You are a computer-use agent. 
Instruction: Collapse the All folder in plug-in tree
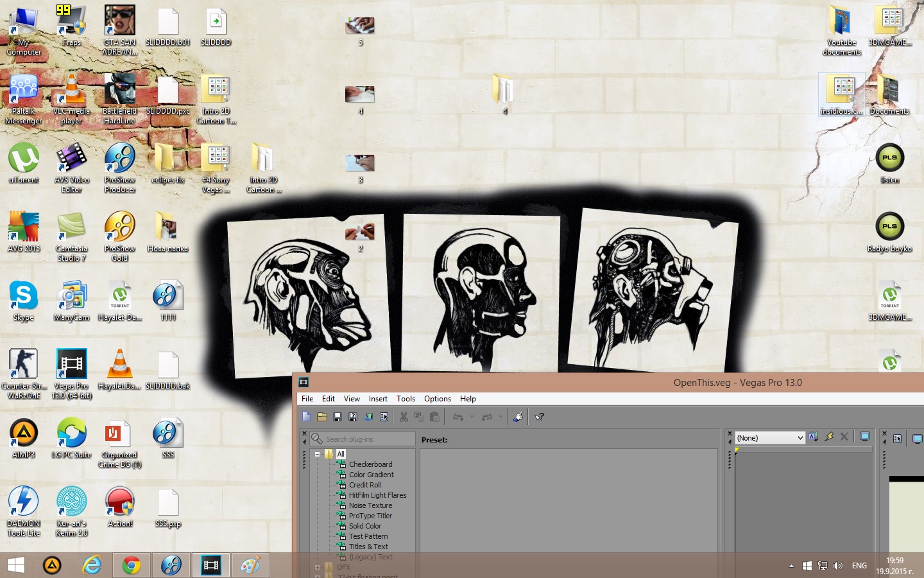[x=317, y=454]
